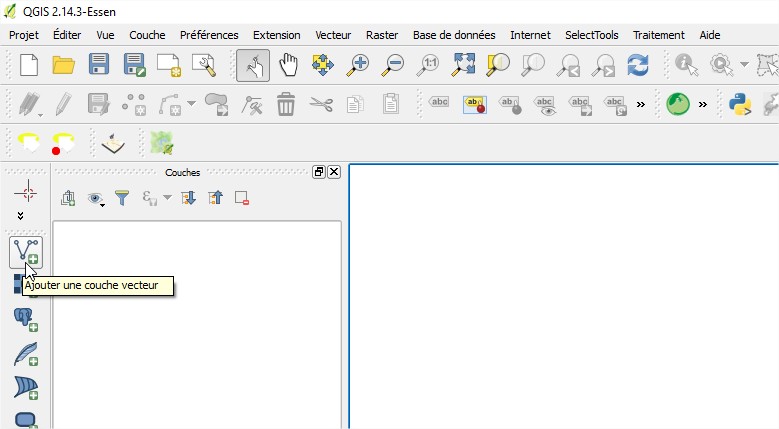Zoom to full extent
779x429 pixels.
click(463, 65)
